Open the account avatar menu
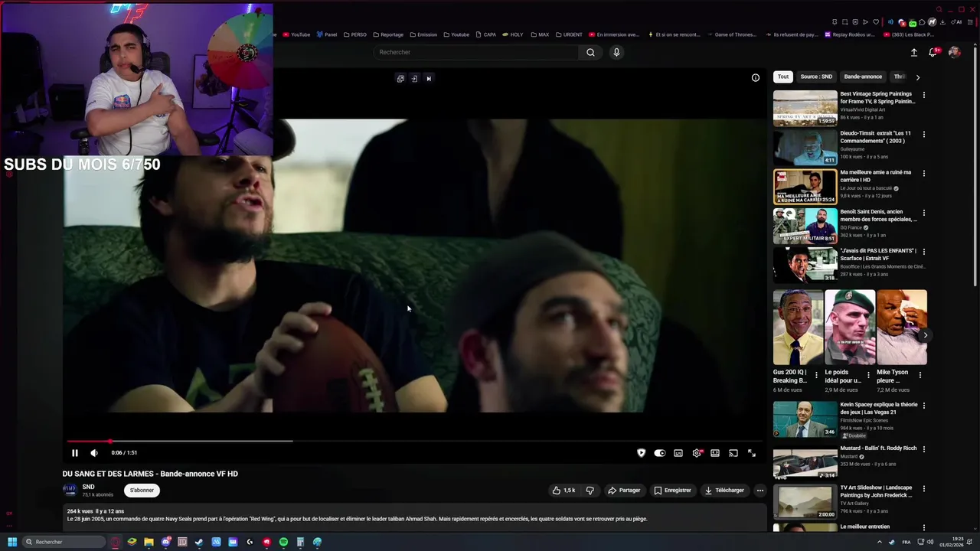Screen dimensions: 980x551 pos(955,52)
